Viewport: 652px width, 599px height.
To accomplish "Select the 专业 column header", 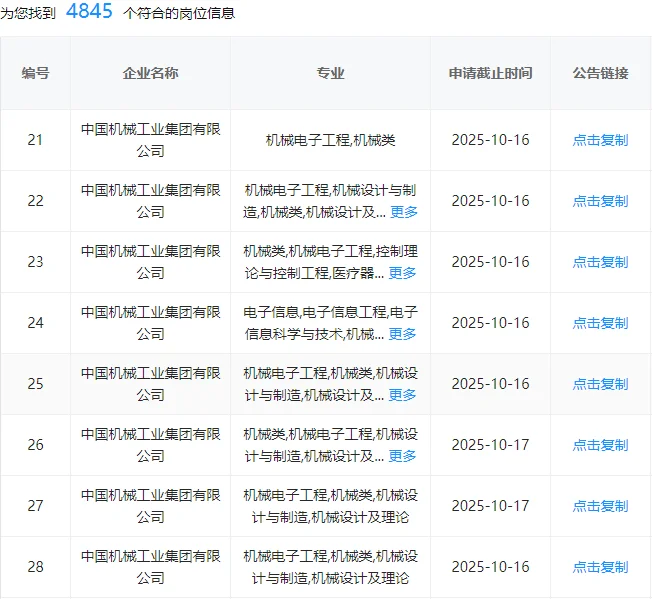I will [330, 73].
